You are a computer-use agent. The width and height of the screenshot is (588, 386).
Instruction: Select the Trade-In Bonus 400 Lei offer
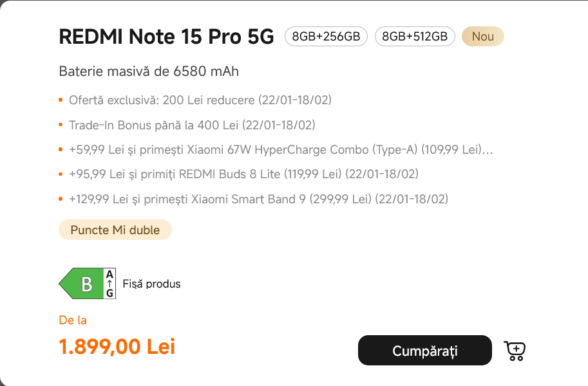pos(192,125)
